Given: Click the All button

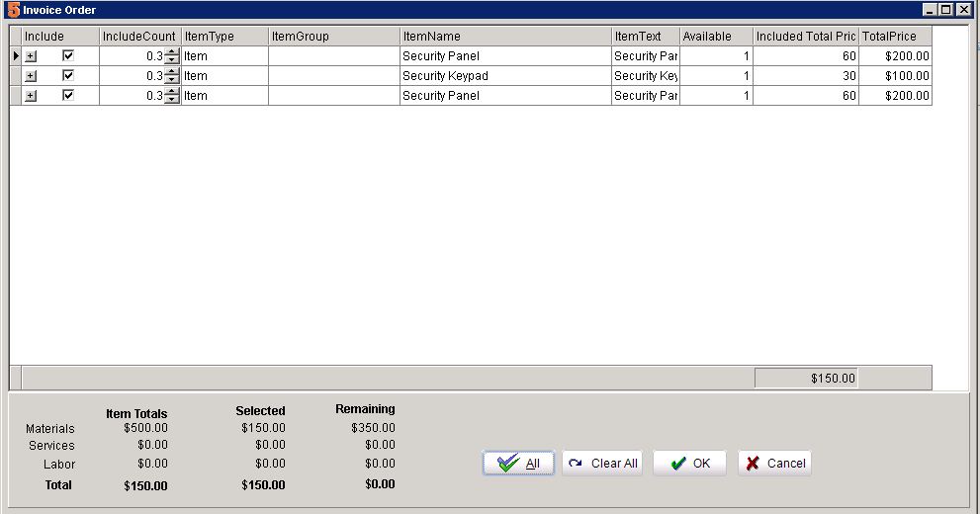Looking at the screenshot, I should [x=518, y=463].
